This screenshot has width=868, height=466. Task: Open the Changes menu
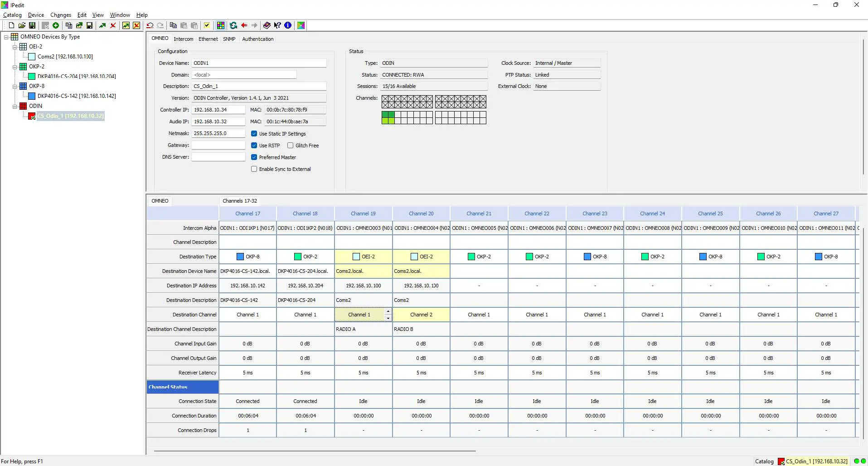coord(60,15)
